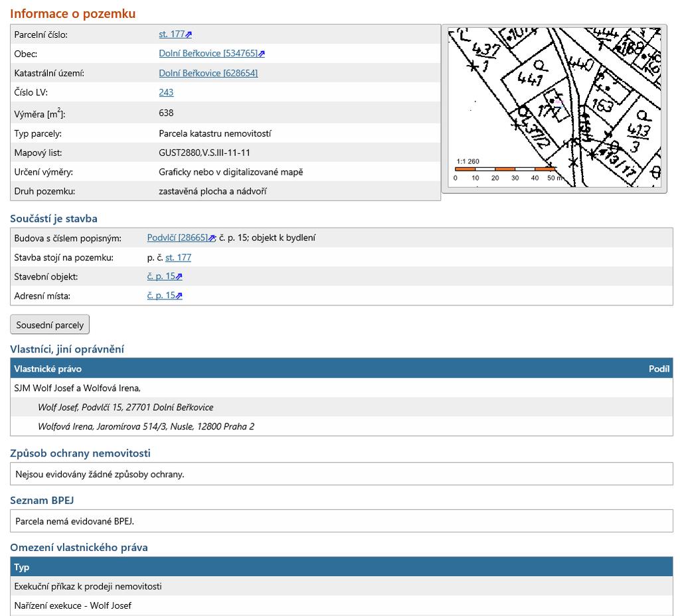Click the Podíl column header

point(659,369)
